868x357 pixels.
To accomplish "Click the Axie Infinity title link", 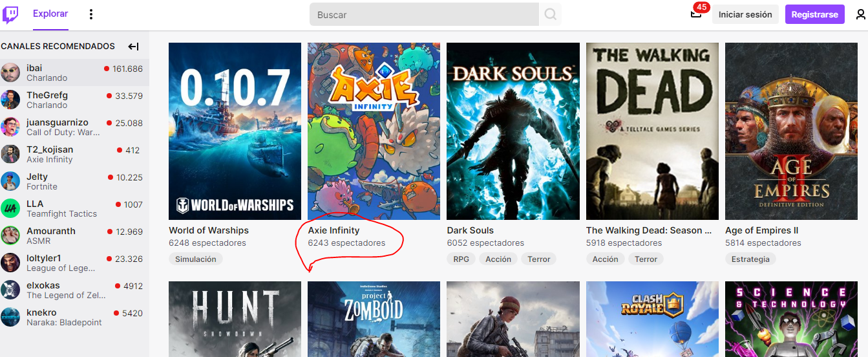I will [x=333, y=230].
